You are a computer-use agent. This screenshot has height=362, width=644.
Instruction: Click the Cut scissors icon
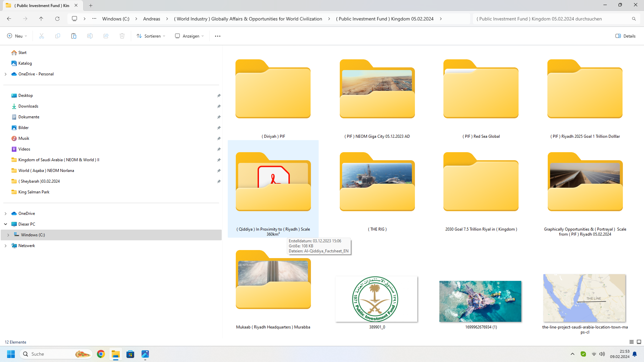[x=42, y=36]
